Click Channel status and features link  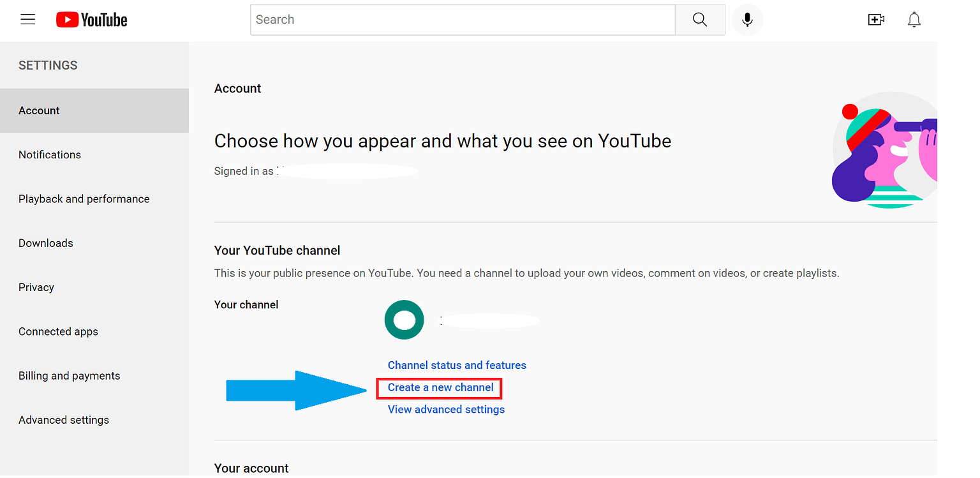coord(457,366)
